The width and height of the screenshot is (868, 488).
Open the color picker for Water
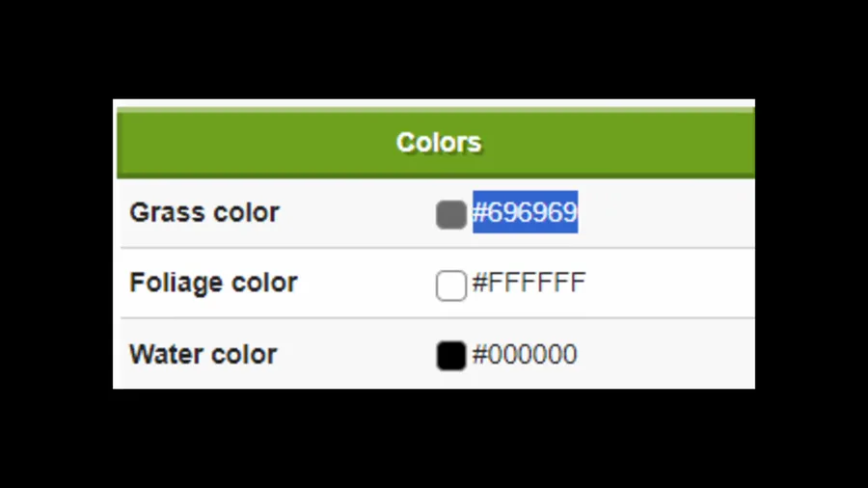click(x=450, y=356)
